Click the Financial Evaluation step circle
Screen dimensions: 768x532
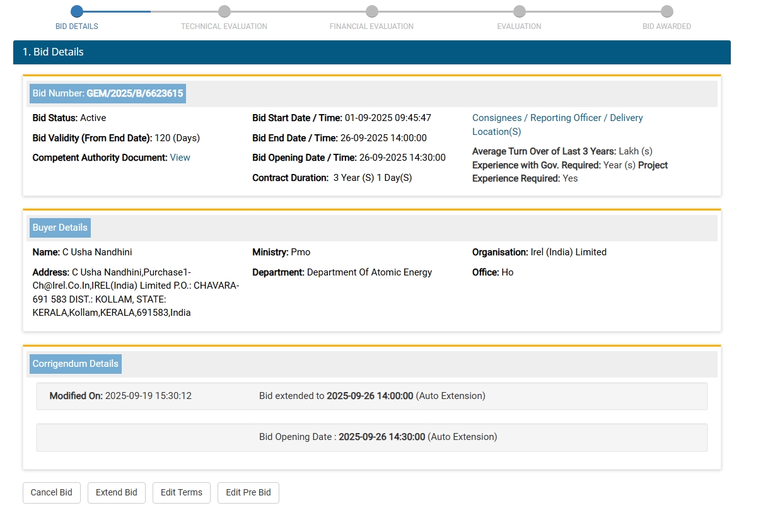tap(372, 11)
